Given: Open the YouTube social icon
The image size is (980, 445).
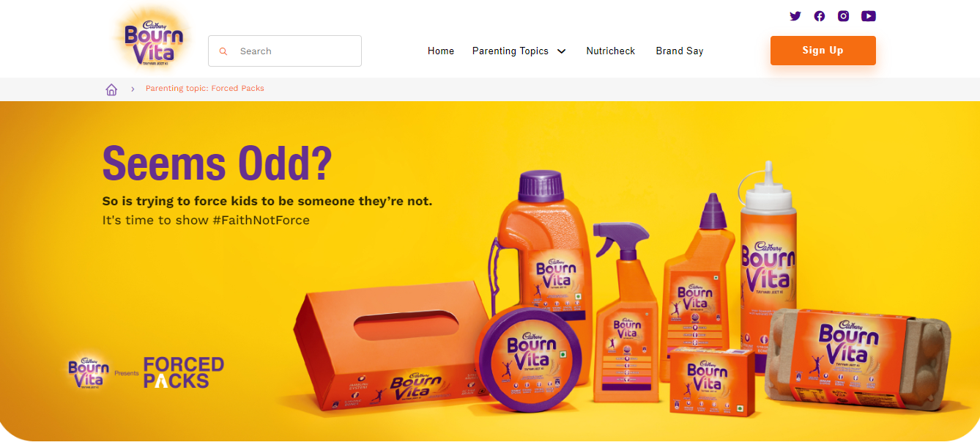Looking at the screenshot, I should point(869,16).
